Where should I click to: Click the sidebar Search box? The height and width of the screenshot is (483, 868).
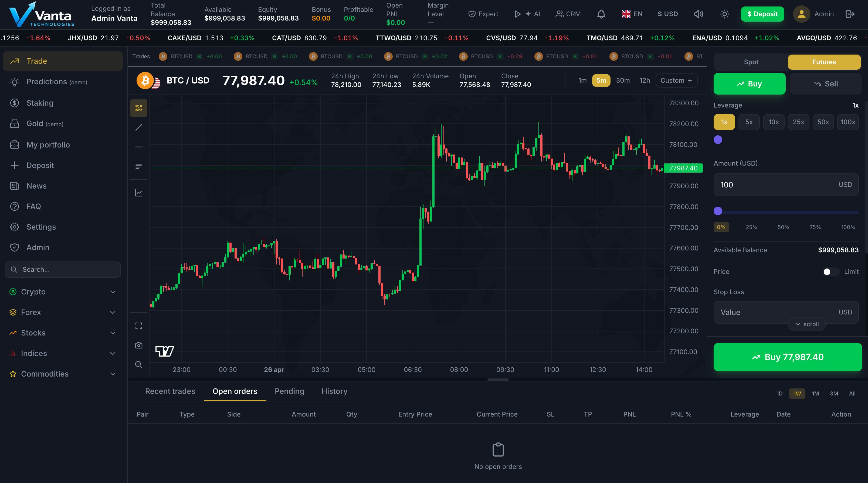(63, 270)
